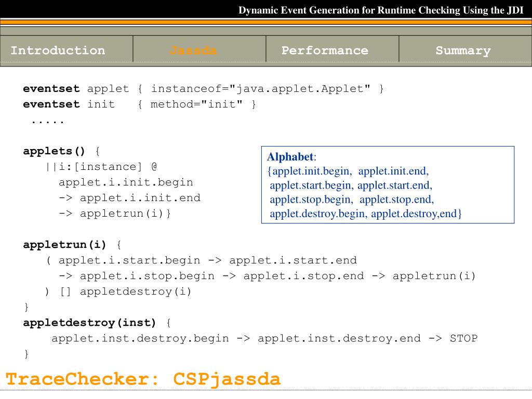
Task: Click 'applet.i.stop.begin' in the appletrun body
Action: tap(147, 276)
